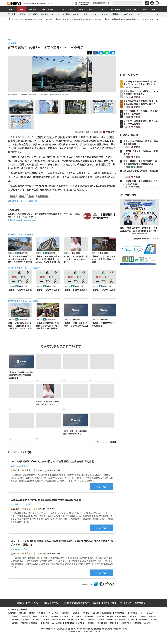Share the article on X
The height and width of the screenshot is (644, 167).
coord(89,53)
